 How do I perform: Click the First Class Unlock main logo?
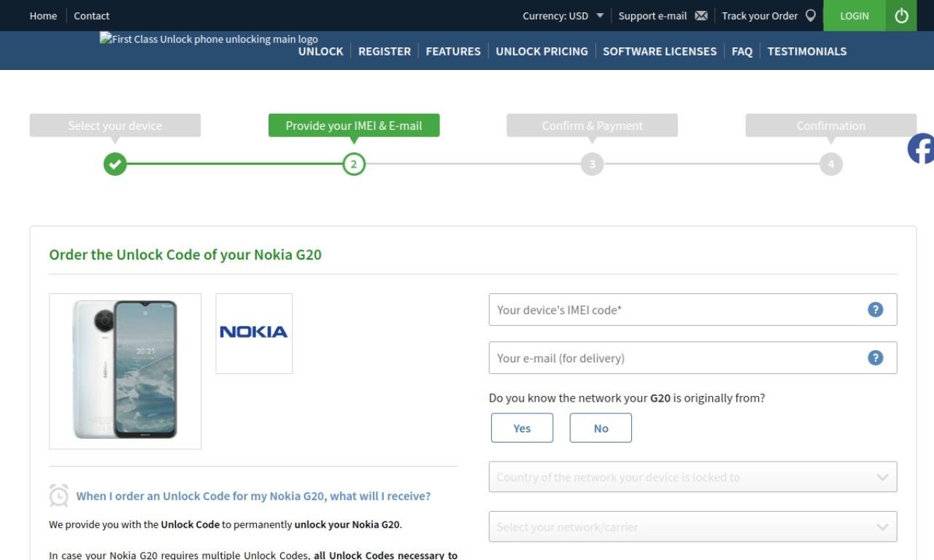(x=209, y=39)
